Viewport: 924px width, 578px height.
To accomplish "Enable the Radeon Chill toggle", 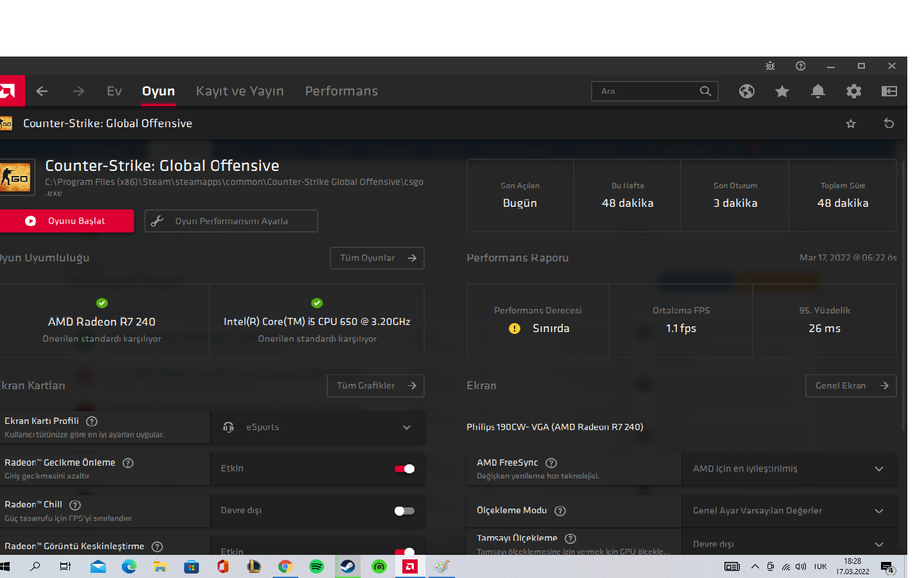I will tap(405, 511).
